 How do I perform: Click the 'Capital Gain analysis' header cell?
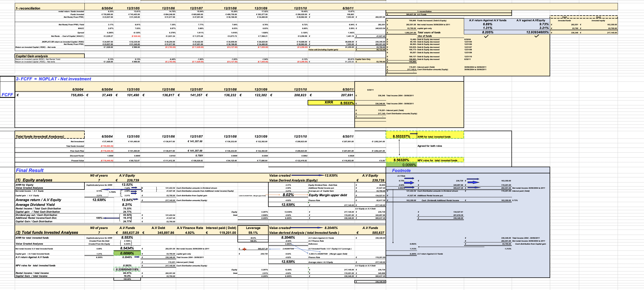click(50, 56)
